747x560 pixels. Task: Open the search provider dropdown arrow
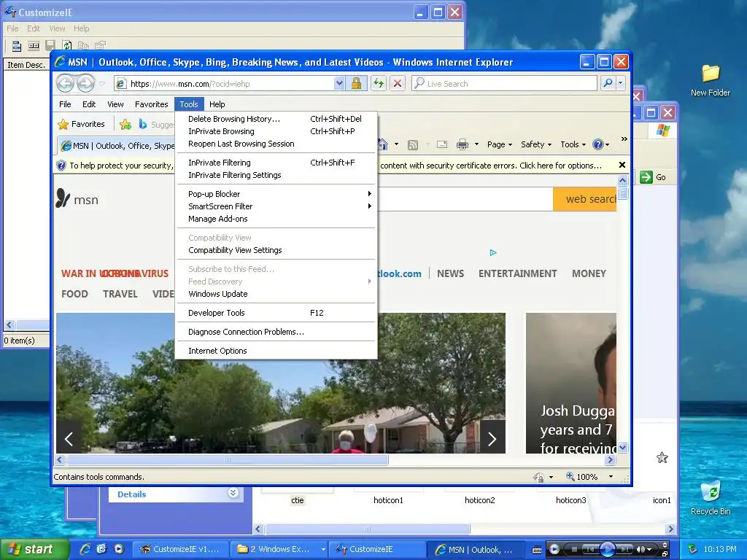[x=620, y=83]
